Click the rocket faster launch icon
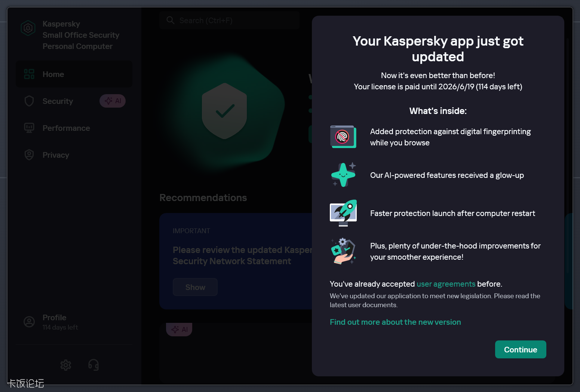The image size is (580, 392). 343,213
